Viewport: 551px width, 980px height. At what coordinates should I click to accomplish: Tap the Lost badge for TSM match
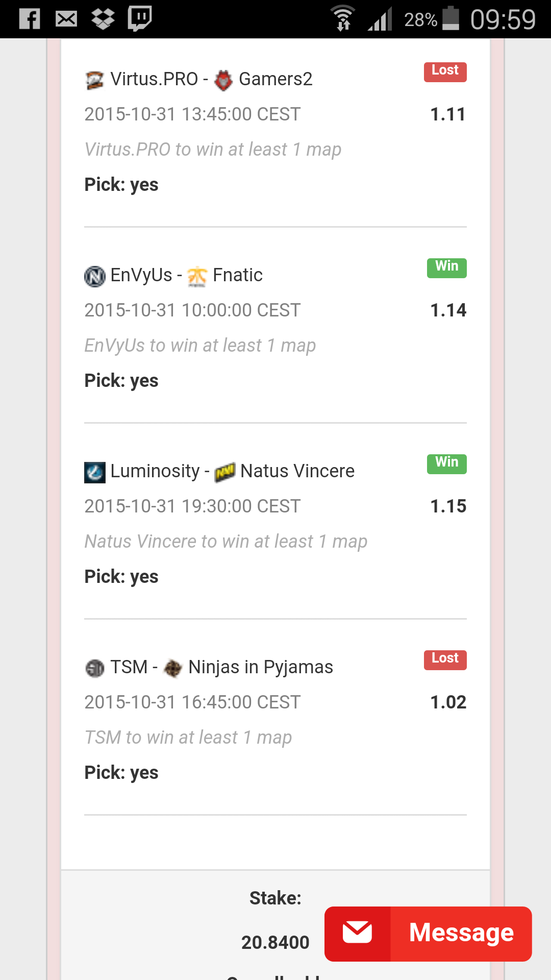click(445, 659)
